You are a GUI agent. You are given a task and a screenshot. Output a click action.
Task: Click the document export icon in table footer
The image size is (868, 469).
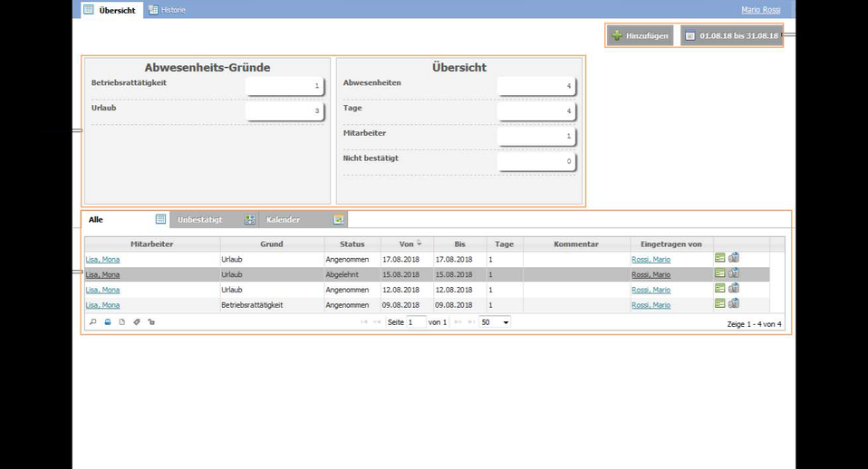point(121,322)
